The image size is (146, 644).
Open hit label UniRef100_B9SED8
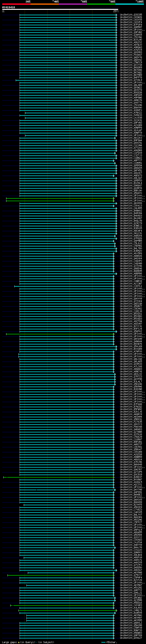(x=131, y=93)
